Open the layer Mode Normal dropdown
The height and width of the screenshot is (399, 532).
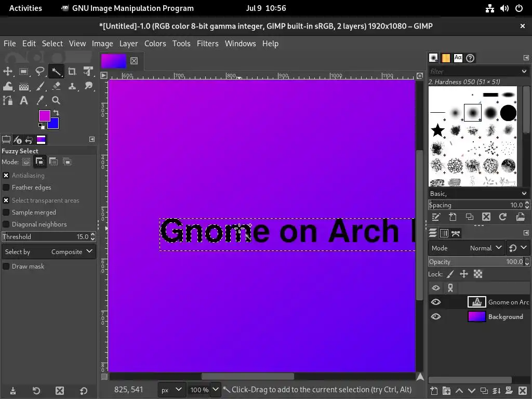[x=467, y=248]
